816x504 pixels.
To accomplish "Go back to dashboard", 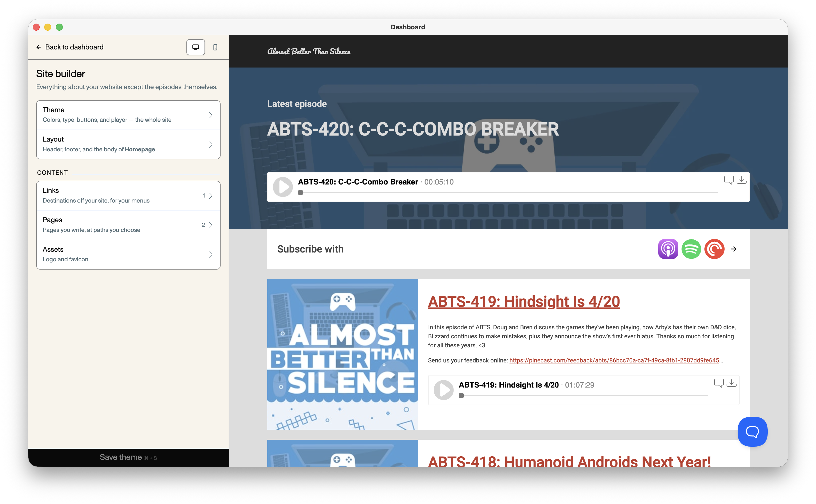I will pyautogui.click(x=70, y=47).
